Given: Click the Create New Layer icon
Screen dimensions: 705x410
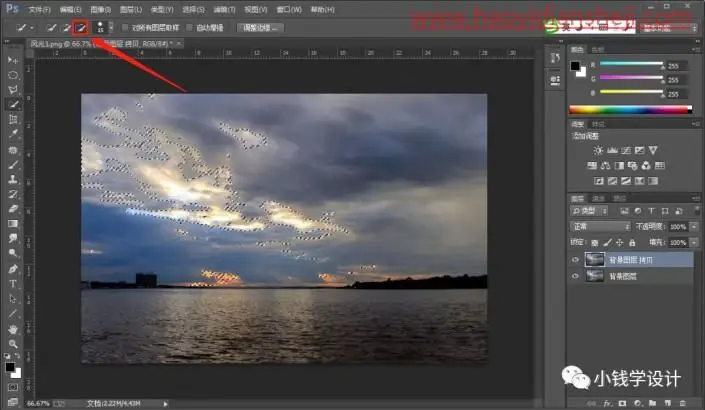Looking at the screenshot, I should coord(667,403).
